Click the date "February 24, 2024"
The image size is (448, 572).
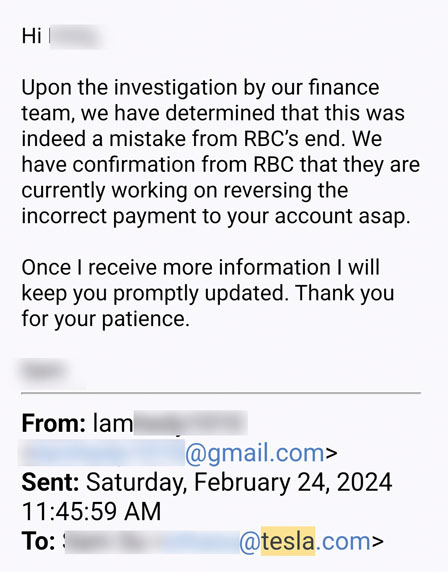(x=293, y=482)
